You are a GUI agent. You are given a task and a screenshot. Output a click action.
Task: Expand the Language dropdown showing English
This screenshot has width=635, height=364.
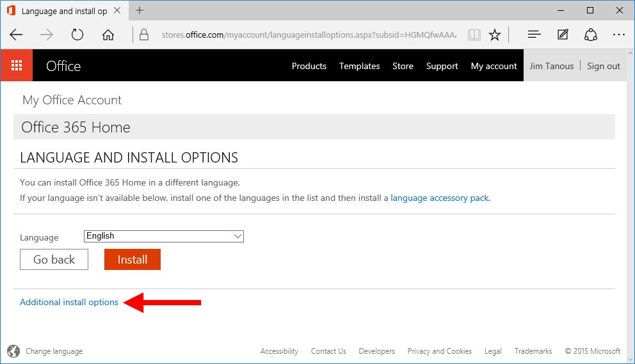(164, 236)
